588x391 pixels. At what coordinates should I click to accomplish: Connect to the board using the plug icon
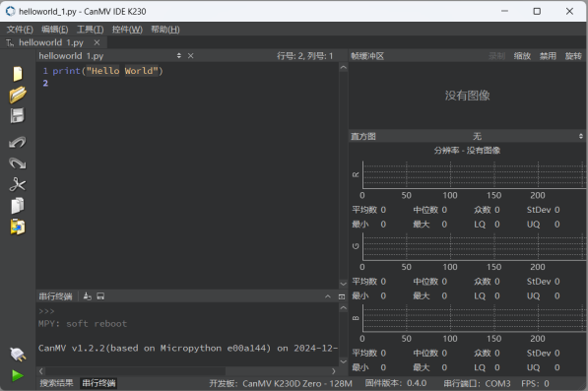[x=18, y=355]
